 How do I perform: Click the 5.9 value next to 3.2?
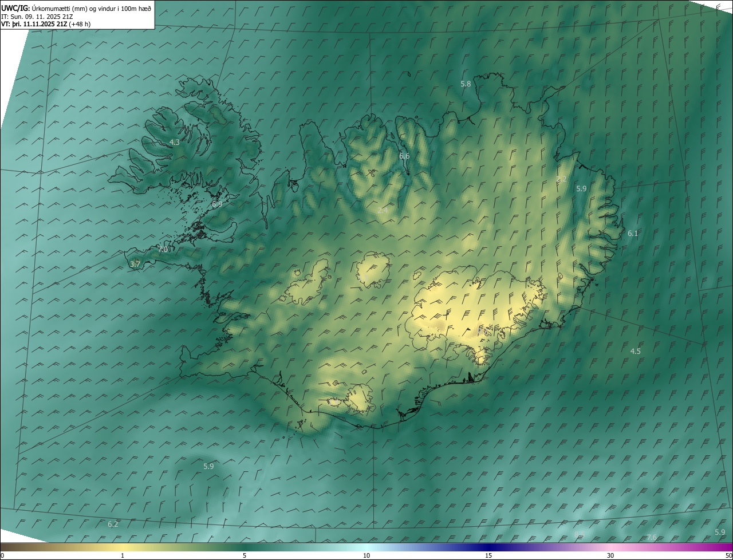(x=581, y=188)
